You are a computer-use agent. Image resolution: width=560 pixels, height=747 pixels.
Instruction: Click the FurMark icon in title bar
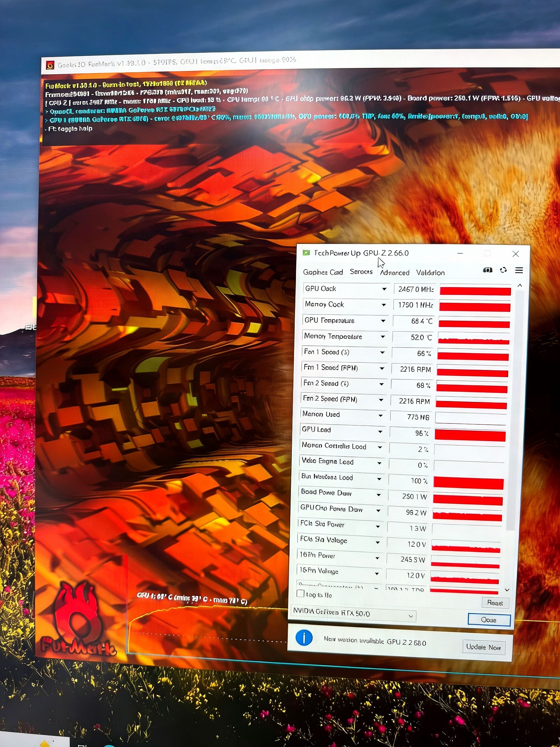click(x=50, y=65)
